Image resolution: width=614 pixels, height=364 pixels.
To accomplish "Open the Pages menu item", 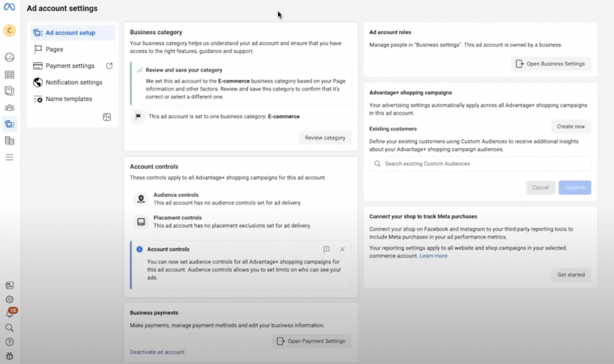I will (x=73, y=49).
